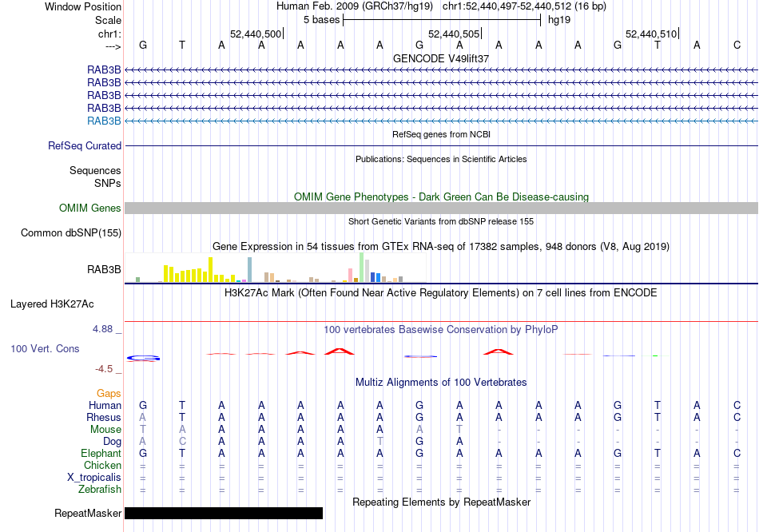Click the Elephant species label
This screenshot has height=532, width=759.
point(101,454)
